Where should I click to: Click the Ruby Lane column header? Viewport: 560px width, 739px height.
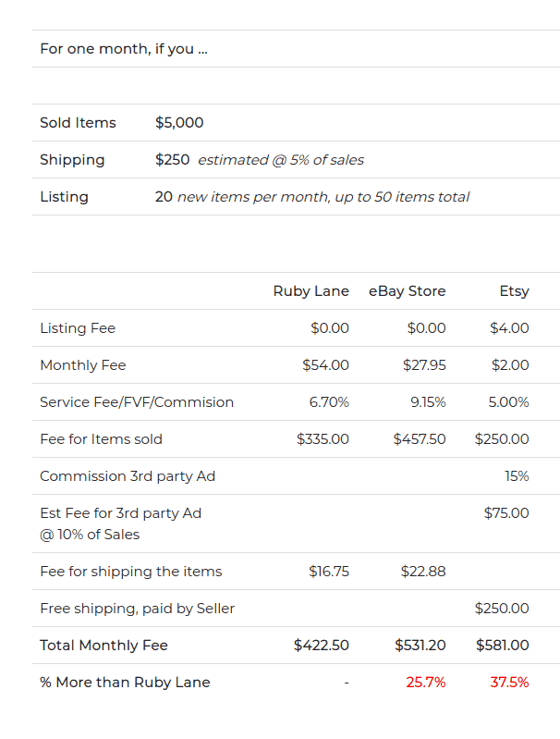point(310,291)
